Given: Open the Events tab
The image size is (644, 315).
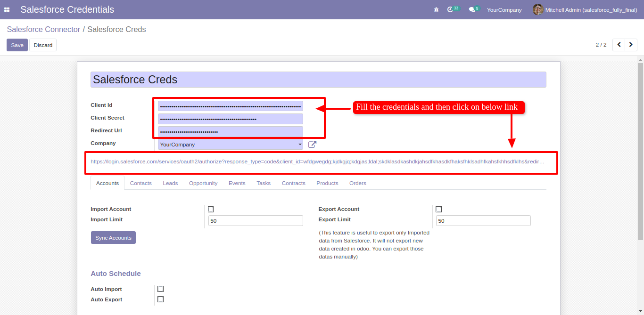Looking at the screenshot, I should click(x=237, y=183).
